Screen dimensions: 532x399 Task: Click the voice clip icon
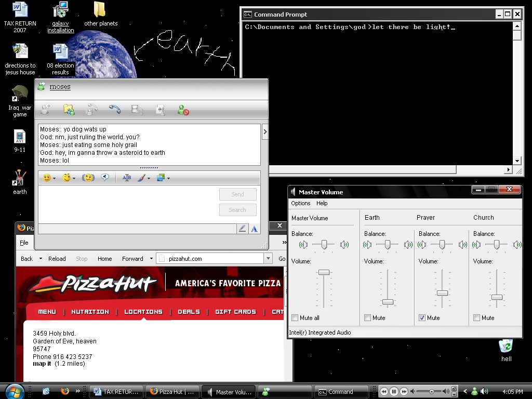point(105,178)
